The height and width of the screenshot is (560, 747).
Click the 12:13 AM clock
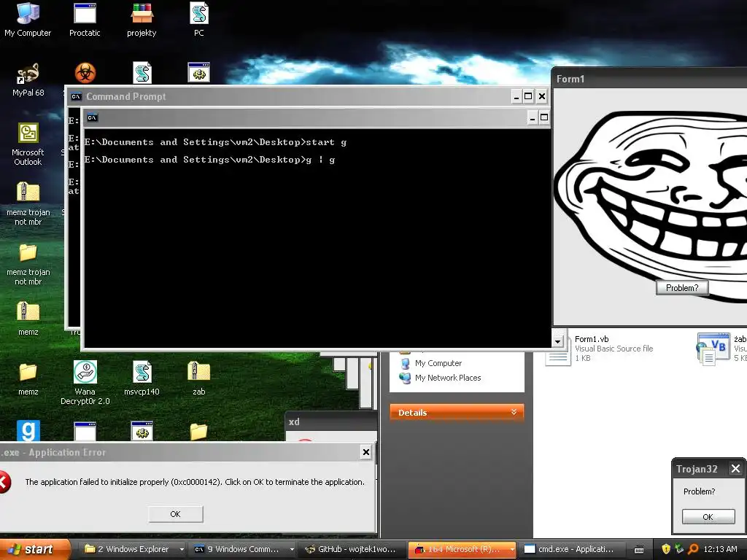tap(720, 549)
